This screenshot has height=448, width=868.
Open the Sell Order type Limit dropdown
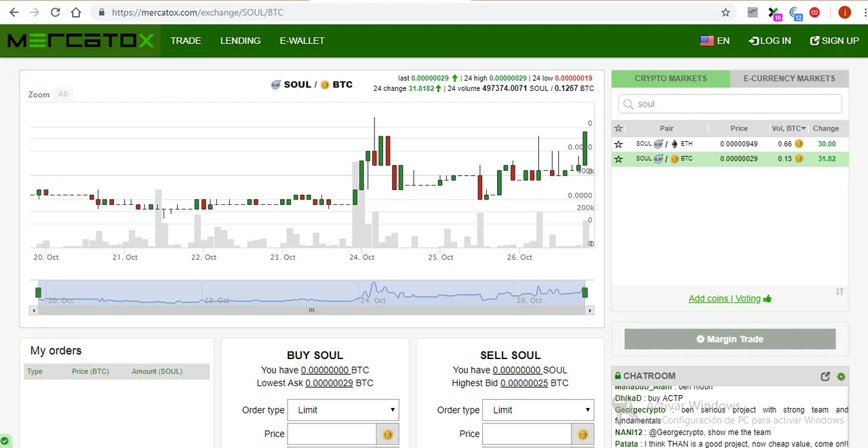538,410
